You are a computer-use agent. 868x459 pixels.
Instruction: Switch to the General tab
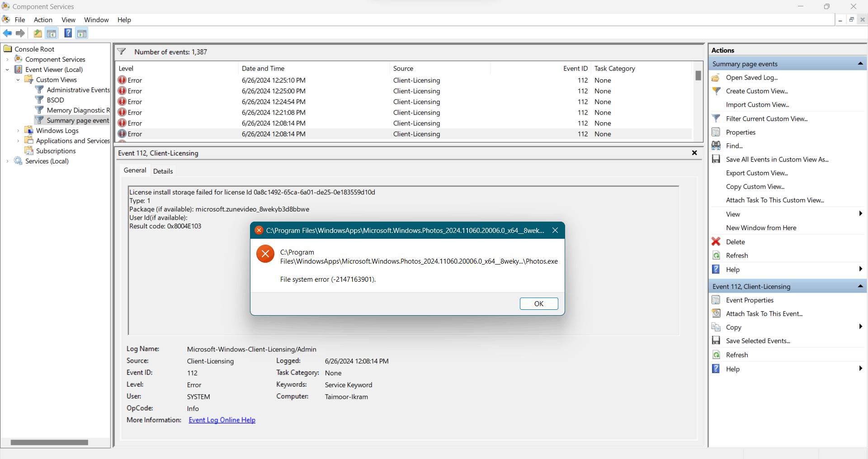pos(135,170)
